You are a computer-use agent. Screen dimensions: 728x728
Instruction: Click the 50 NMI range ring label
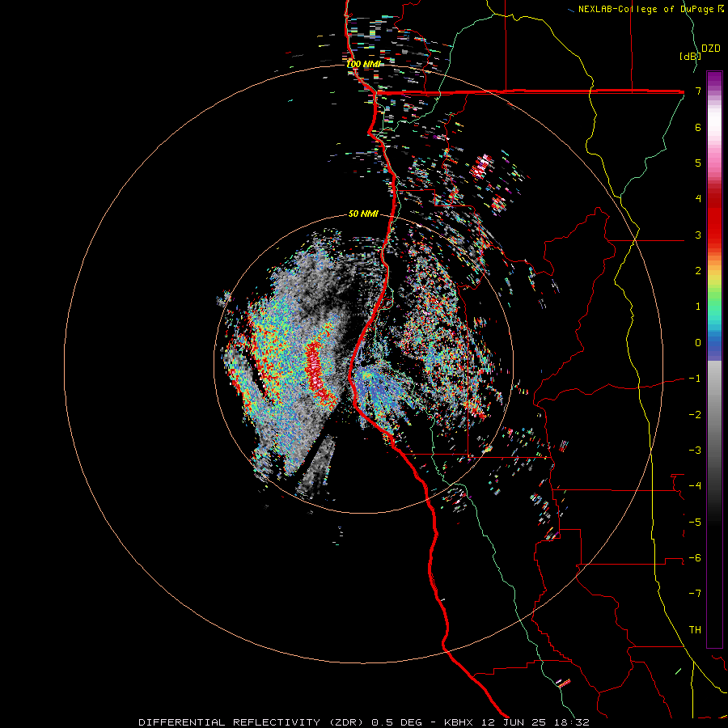[x=363, y=214]
